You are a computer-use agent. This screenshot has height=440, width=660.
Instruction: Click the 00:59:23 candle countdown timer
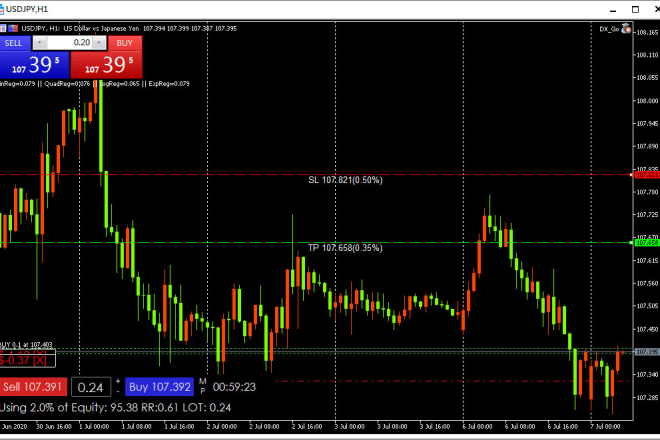pos(234,387)
